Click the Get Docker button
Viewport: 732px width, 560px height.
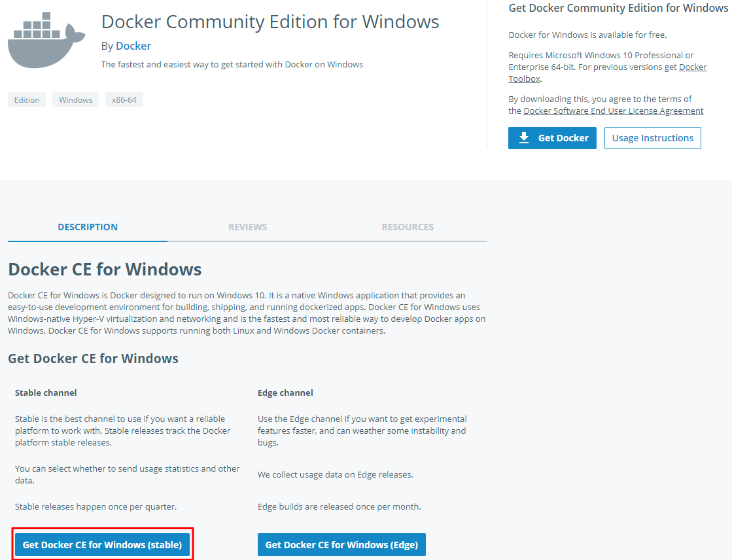coord(552,138)
